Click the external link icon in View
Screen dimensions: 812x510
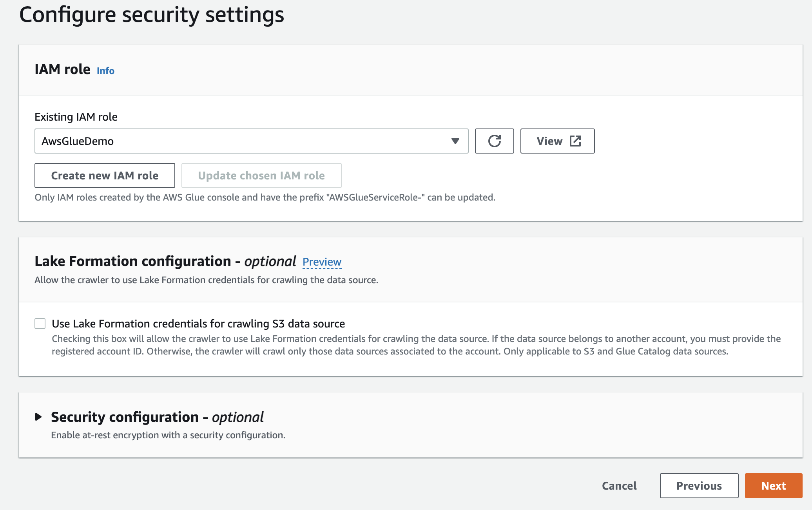[575, 141]
